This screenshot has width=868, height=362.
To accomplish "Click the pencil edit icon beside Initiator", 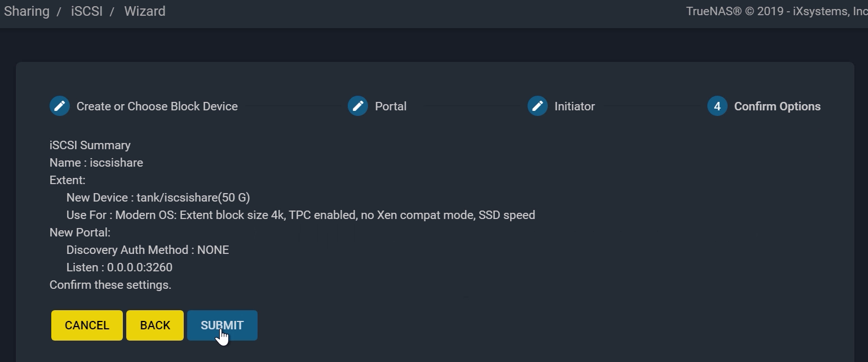I will pyautogui.click(x=538, y=106).
